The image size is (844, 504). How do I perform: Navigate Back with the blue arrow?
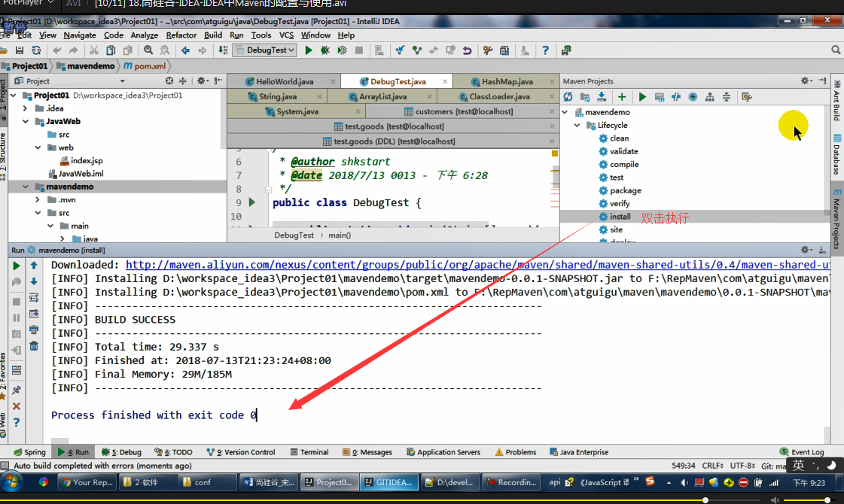[x=185, y=50]
